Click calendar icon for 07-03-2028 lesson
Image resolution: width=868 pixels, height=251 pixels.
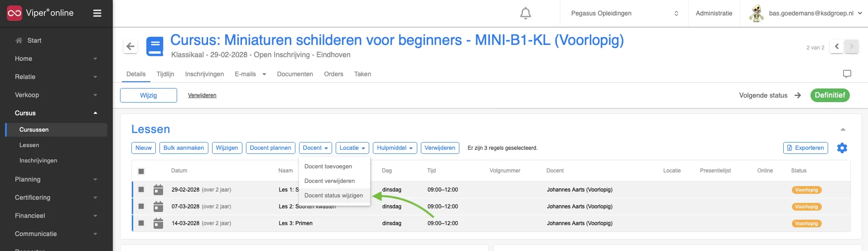158,207
